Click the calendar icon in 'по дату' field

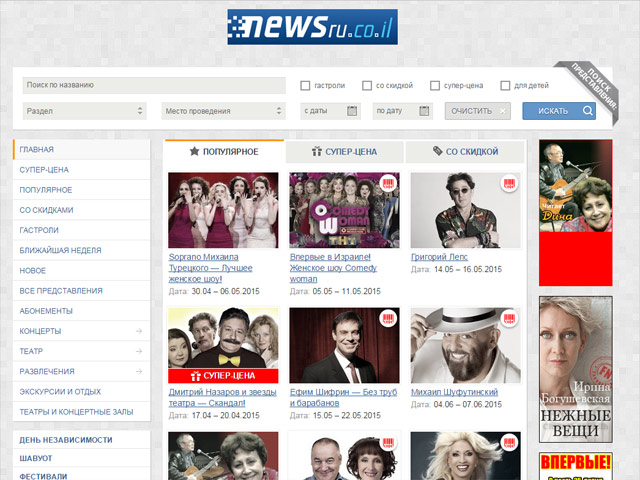pyautogui.click(x=424, y=111)
